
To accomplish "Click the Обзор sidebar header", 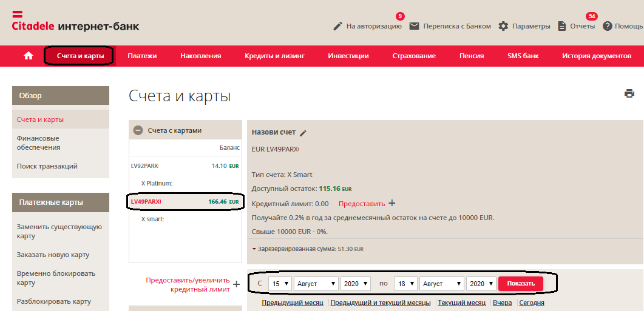I will tap(61, 96).
